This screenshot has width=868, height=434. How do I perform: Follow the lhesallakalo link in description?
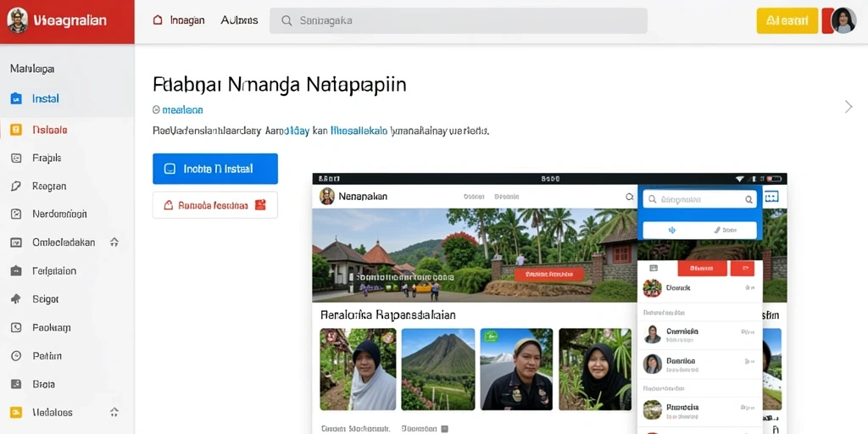pyautogui.click(x=359, y=131)
